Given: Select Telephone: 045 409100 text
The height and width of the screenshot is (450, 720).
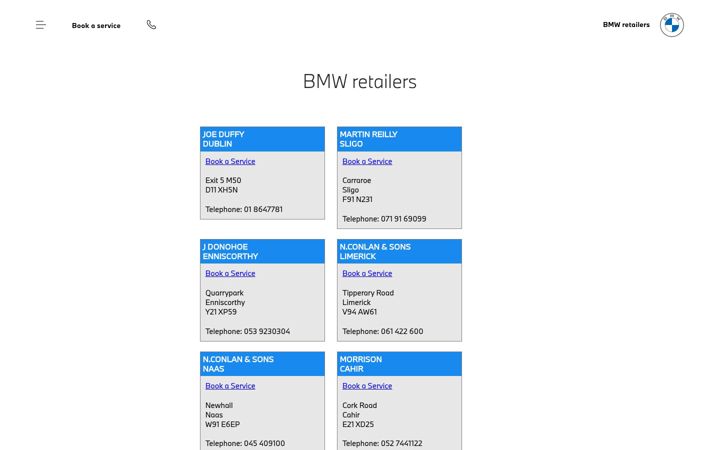Looking at the screenshot, I should click(x=245, y=443).
